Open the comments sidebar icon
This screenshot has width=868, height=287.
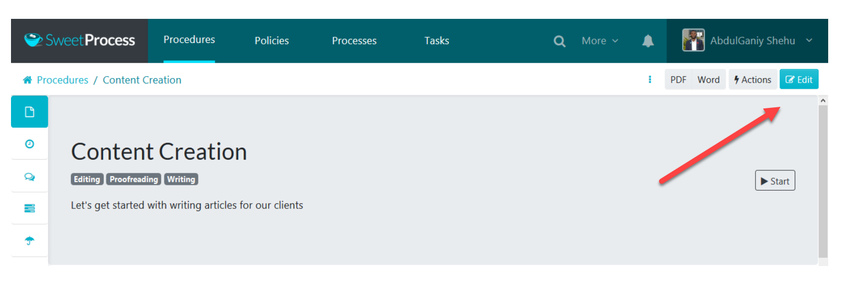pyautogui.click(x=29, y=176)
